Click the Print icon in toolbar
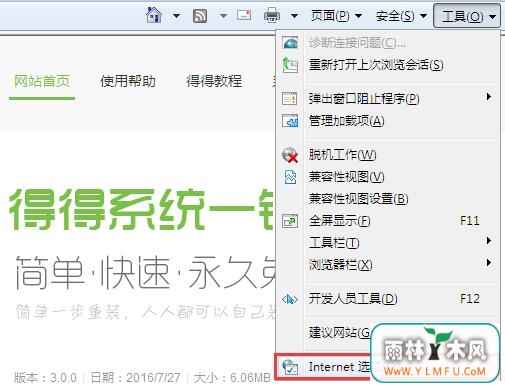Screen dimensions: 505x388 [272, 15]
